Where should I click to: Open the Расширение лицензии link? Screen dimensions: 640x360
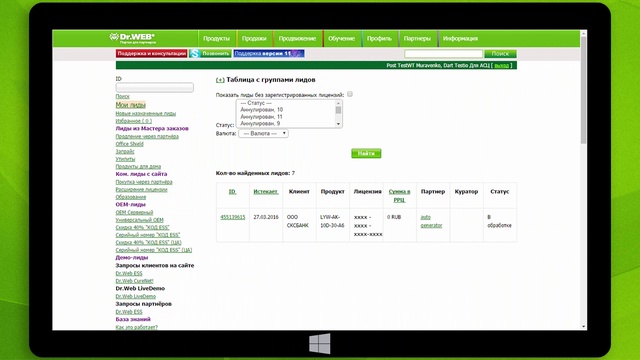point(141,189)
